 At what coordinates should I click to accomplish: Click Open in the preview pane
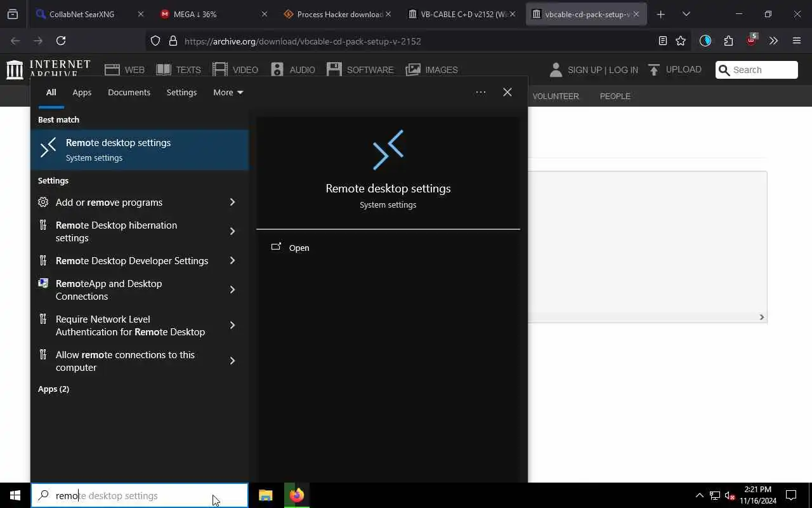tap(299, 248)
